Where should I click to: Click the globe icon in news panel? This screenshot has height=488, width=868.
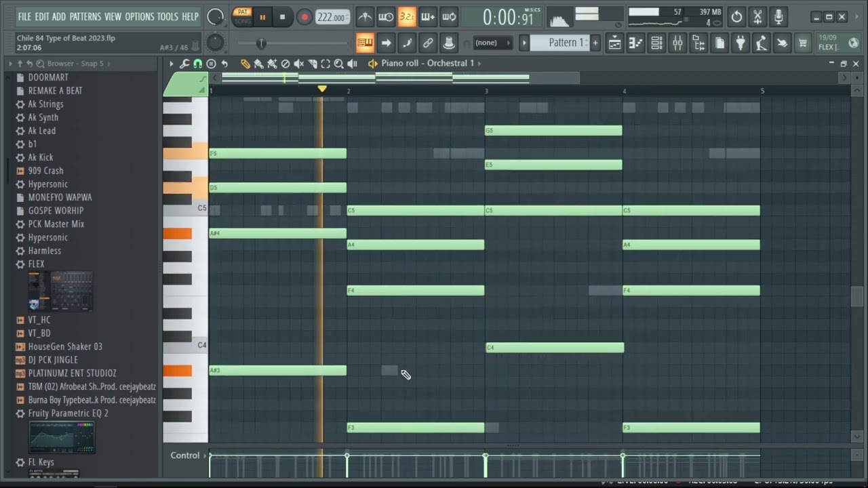(x=854, y=43)
